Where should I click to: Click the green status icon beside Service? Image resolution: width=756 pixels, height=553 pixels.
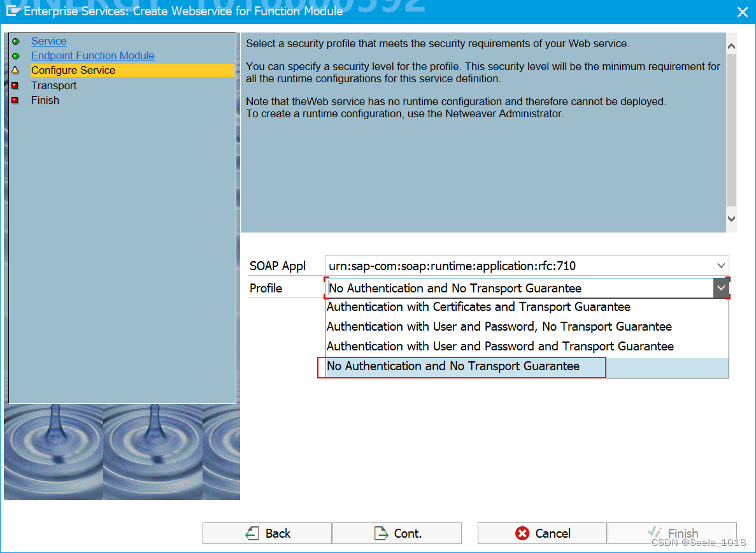click(17, 41)
